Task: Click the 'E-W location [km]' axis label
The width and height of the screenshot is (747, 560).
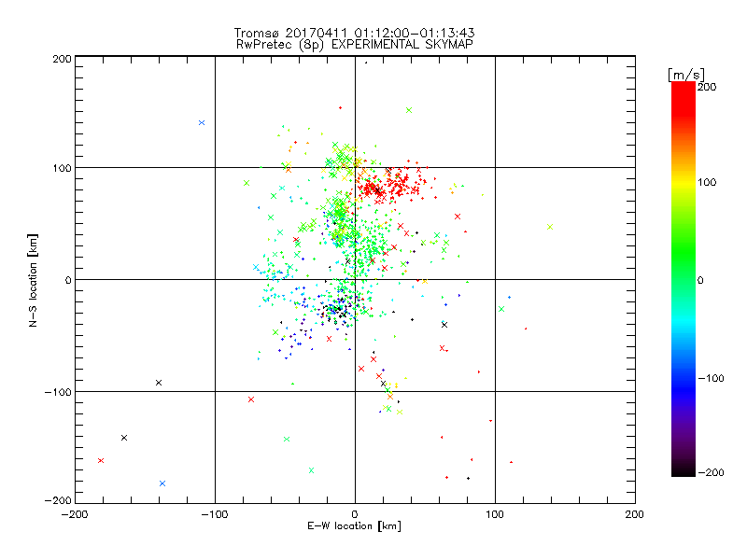Action: (x=354, y=526)
